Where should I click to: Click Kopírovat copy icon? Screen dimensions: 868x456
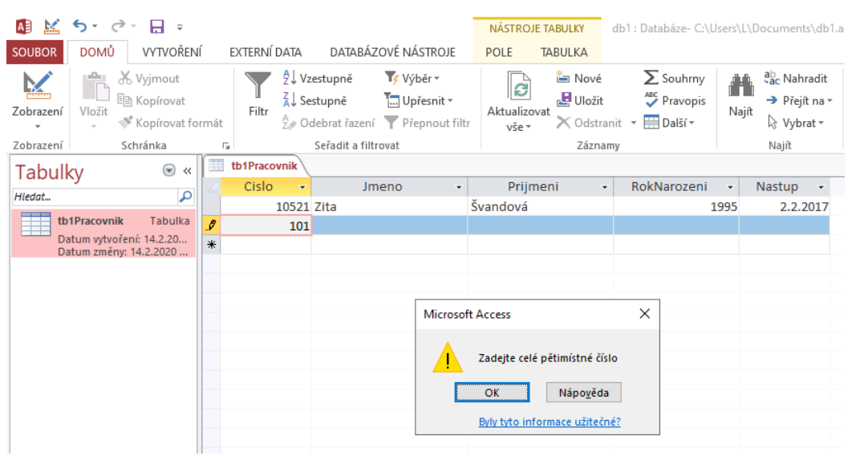124,100
